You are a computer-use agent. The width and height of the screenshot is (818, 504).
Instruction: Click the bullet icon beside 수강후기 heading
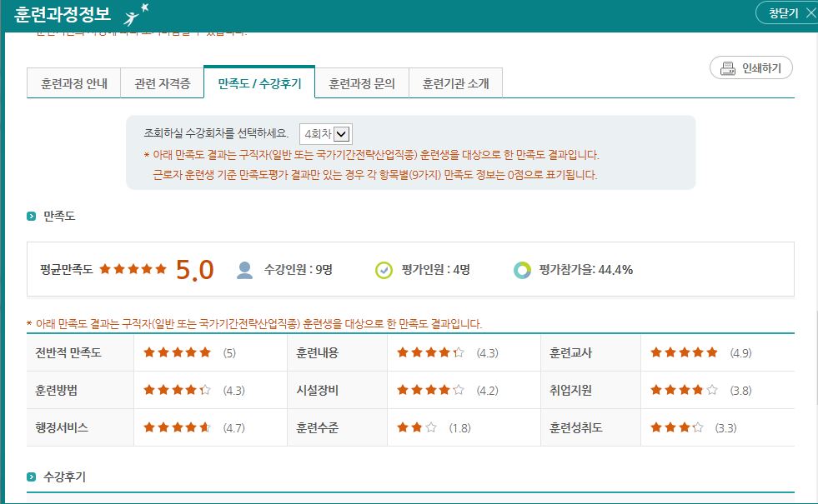coord(32,477)
